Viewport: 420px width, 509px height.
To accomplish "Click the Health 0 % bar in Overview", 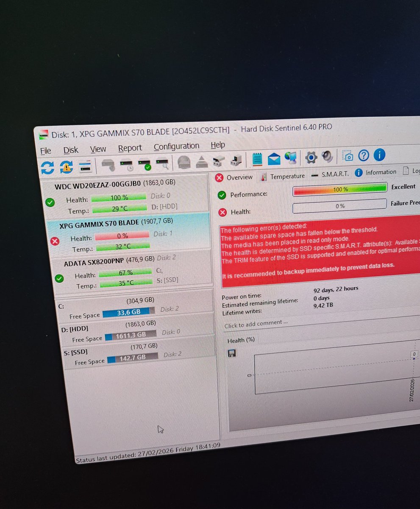I will 340,206.
